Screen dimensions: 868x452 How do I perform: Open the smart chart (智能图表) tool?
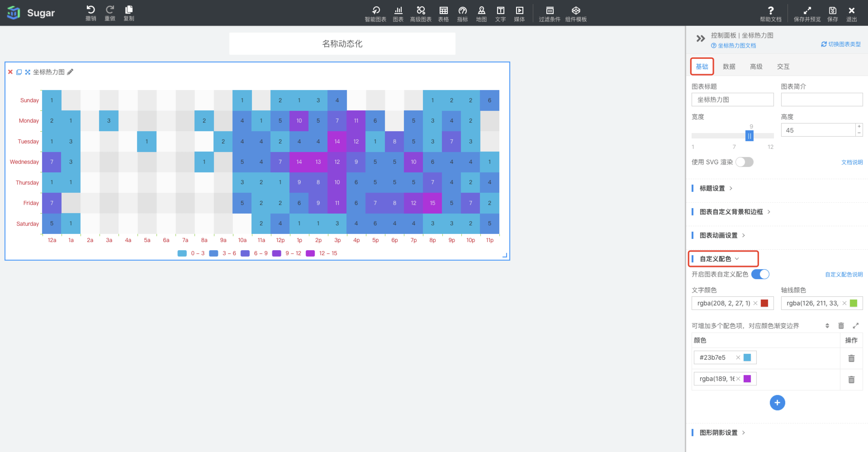[x=375, y=14]
